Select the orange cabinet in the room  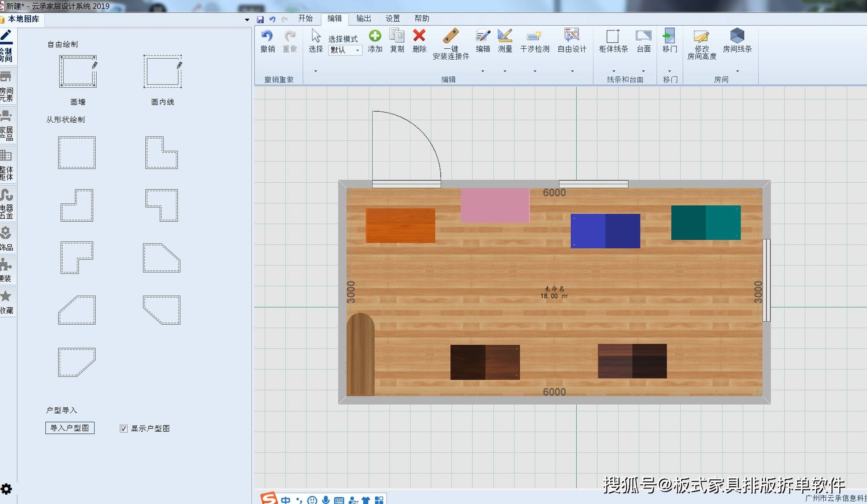point(400,226)
